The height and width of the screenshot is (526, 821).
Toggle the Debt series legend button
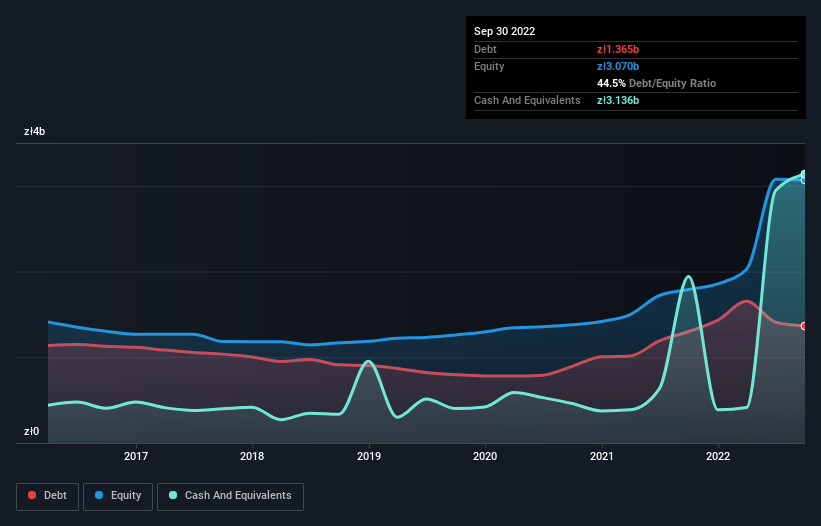tap(48, 496)
